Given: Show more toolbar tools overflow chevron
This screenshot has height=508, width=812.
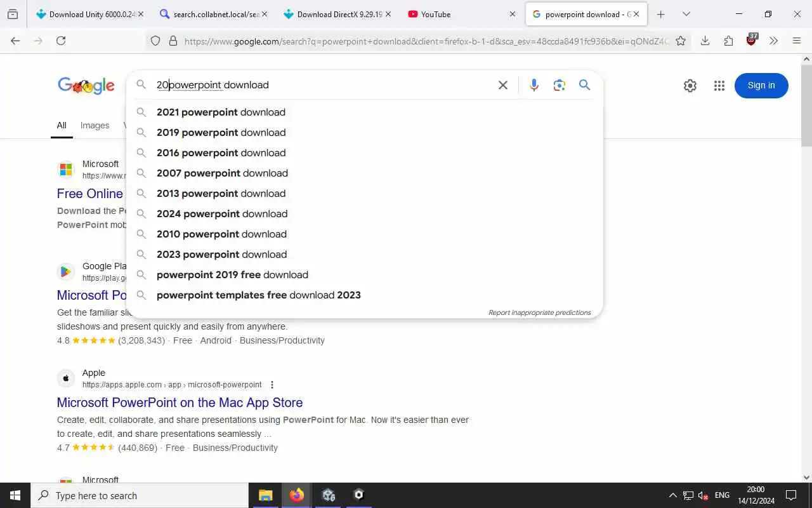Looking at the screenshot, I should click(773, 41).
